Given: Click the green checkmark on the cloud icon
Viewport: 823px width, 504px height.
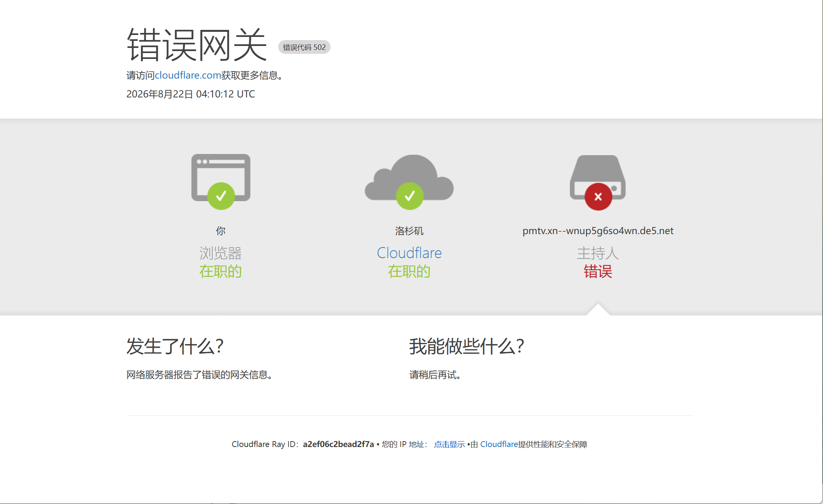Looking at the screenshot, I should coord(410,196).
